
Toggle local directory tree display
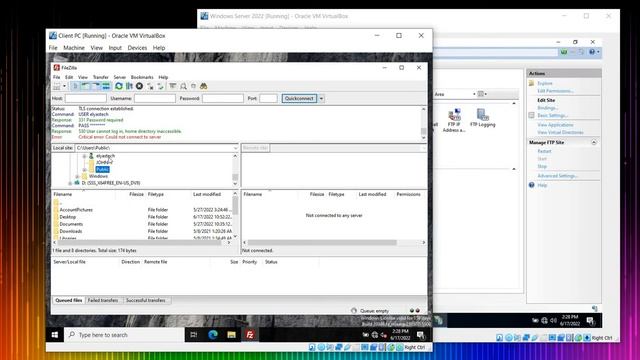pyautogui.click(x=86, y=86)
